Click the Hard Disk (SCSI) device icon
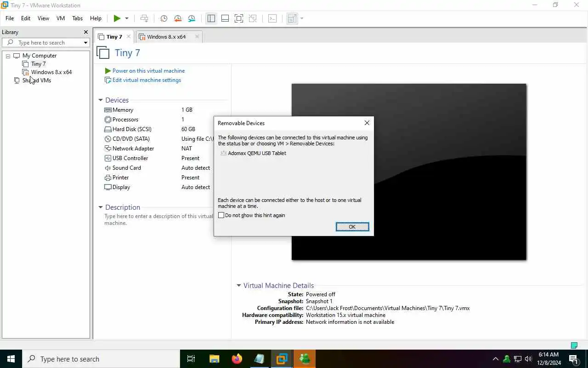588x368 pixels. tap(108, 129)
